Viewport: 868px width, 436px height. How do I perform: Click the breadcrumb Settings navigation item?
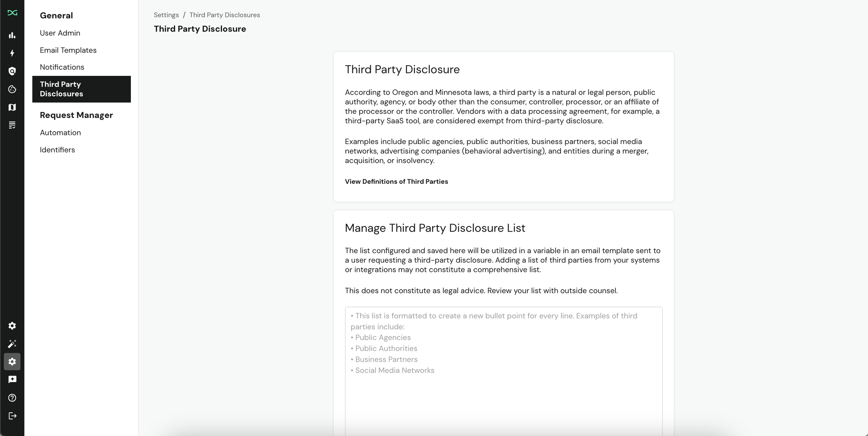(x=166, y=15)
